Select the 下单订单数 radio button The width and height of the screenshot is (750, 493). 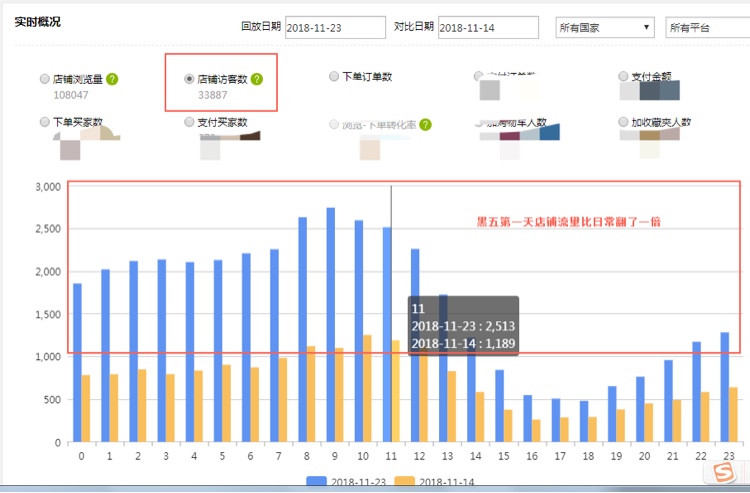334,76
